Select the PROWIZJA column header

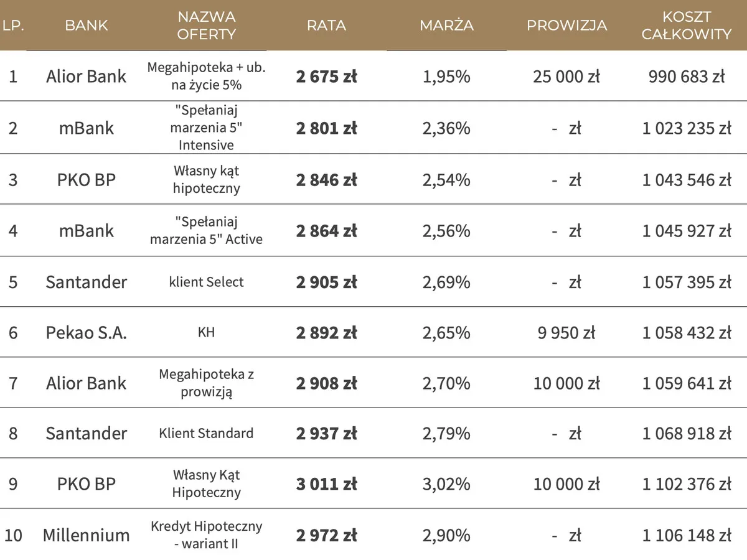click(566, 26)
